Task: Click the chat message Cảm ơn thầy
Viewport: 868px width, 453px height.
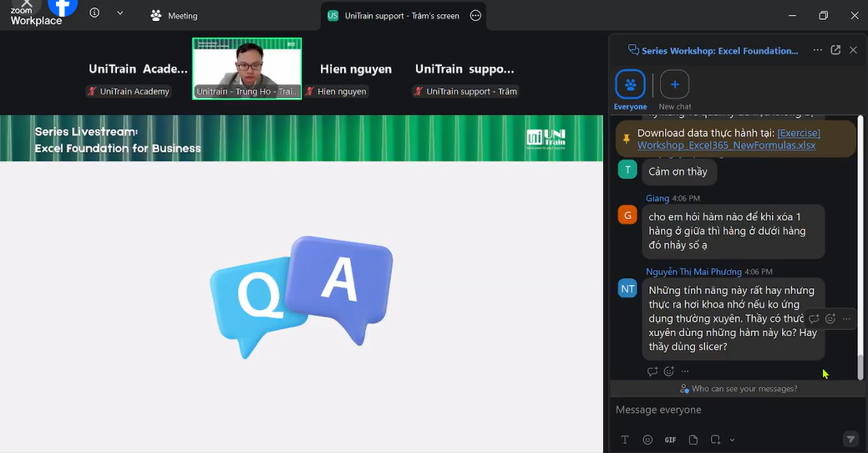Action: [x=678, y=171]
